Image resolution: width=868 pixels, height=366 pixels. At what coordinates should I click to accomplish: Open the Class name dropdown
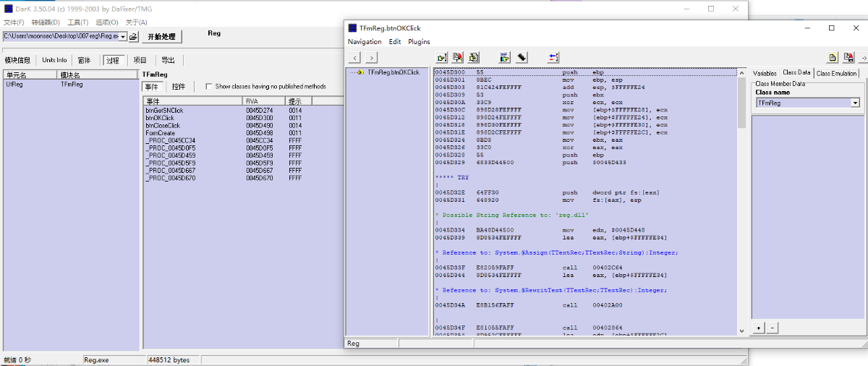click(855, 103)
